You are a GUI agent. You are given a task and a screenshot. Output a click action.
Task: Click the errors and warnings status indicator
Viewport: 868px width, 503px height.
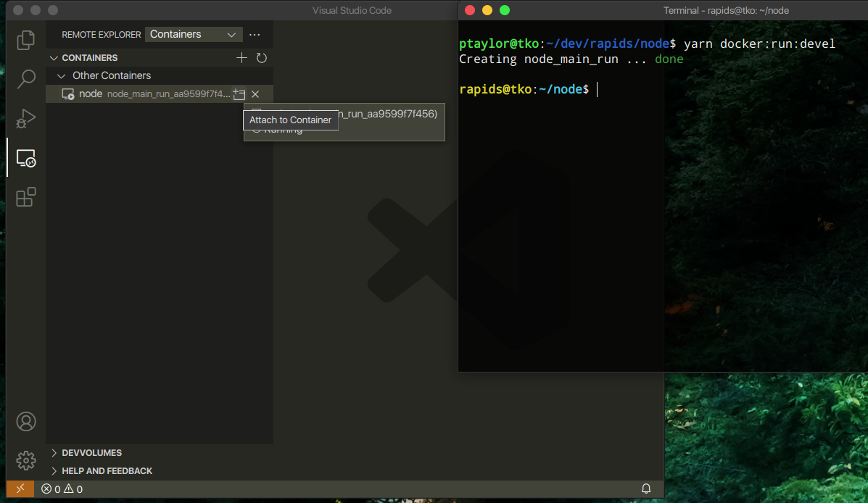(x=62, y=489)
